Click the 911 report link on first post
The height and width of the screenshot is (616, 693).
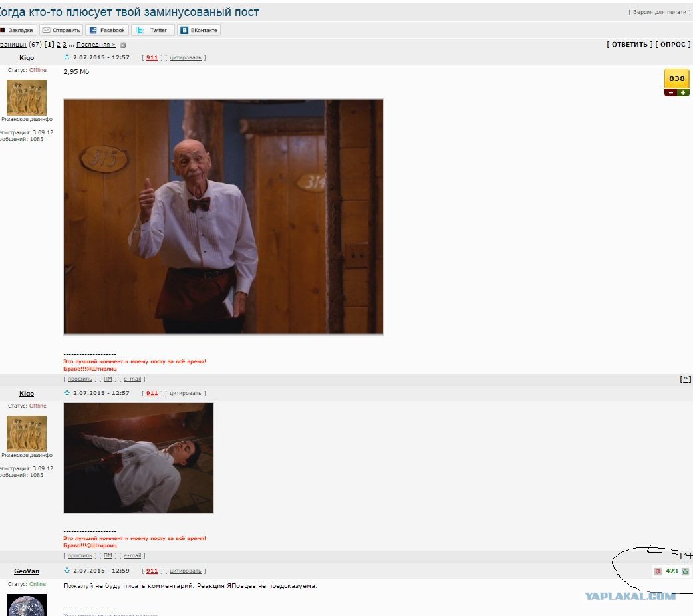[x=152, y=57]
